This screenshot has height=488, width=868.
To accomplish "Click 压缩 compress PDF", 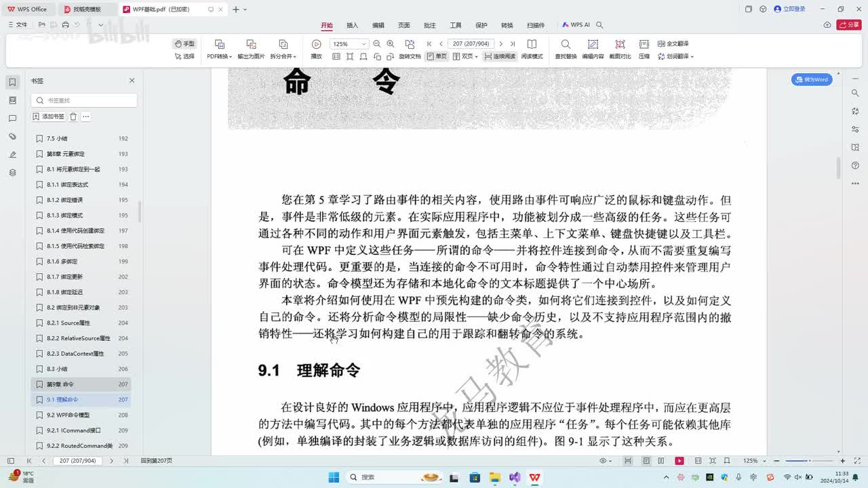I will [644, 49].
